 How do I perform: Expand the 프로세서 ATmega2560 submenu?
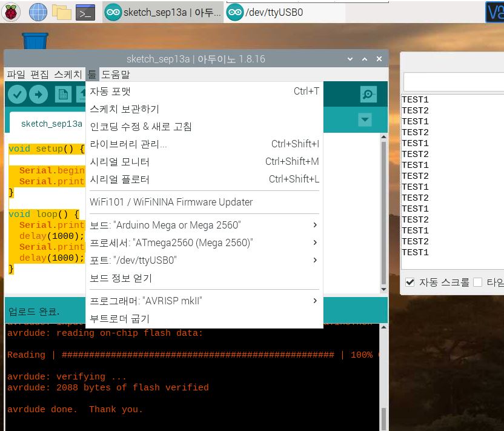click(204, 242)
